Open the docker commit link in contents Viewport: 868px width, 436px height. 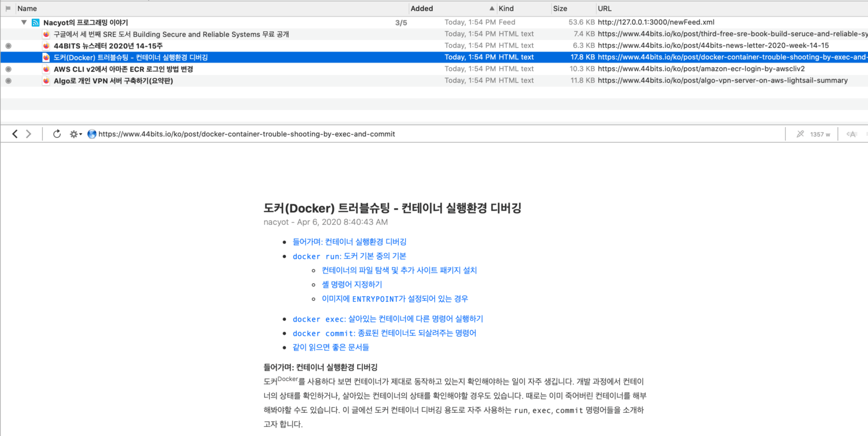385,333
